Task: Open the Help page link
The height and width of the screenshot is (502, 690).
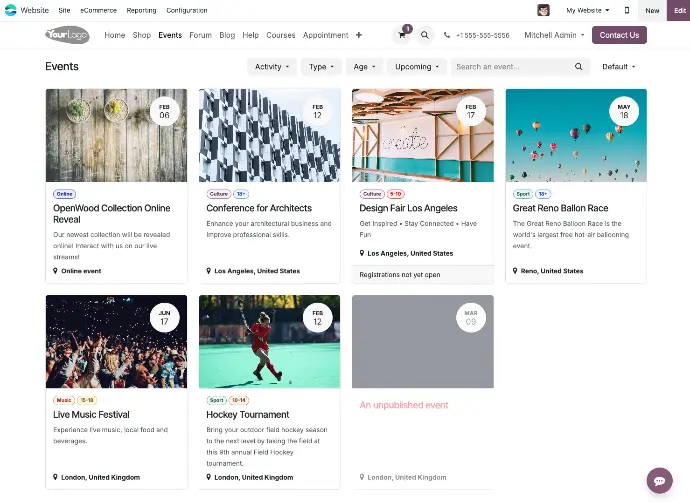Action: 250,35
